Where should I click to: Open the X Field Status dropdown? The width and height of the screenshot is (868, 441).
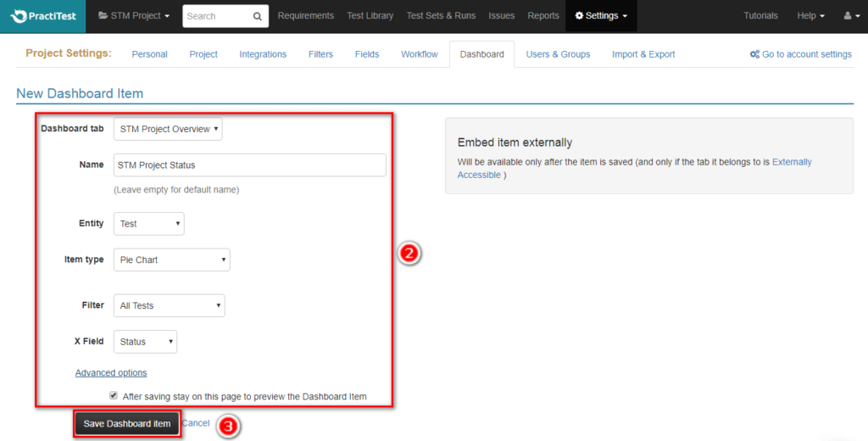pos(145,342)
